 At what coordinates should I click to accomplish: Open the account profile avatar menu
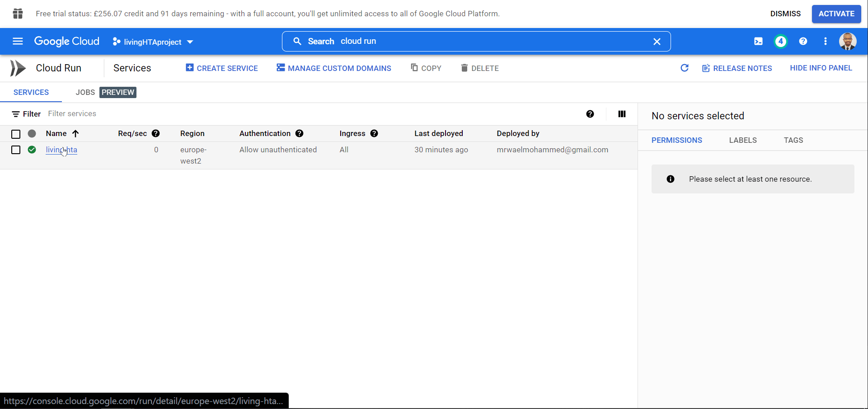pyautogui.click(x=848, y=41)
